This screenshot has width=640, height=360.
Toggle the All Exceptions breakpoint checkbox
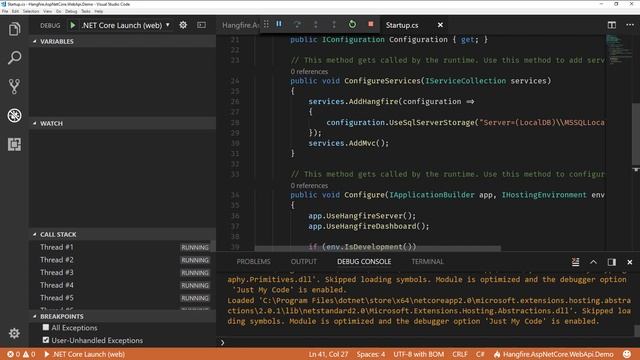point(46,327)
